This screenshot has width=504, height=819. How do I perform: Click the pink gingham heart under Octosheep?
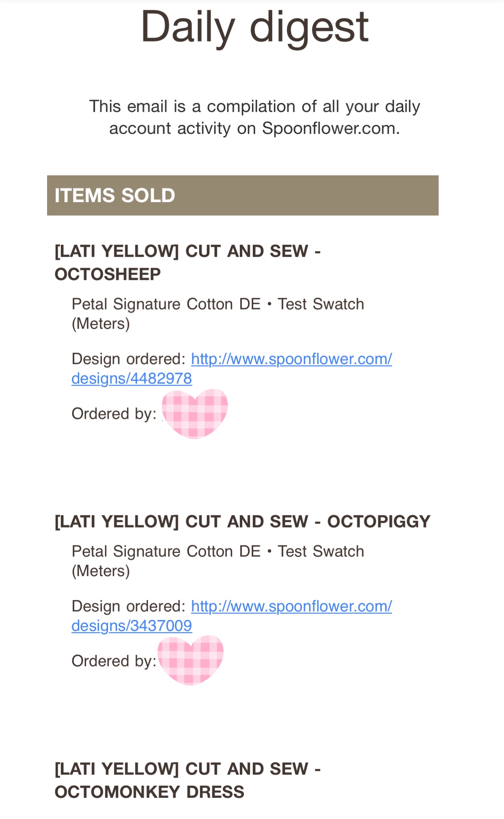coord(195,413)
